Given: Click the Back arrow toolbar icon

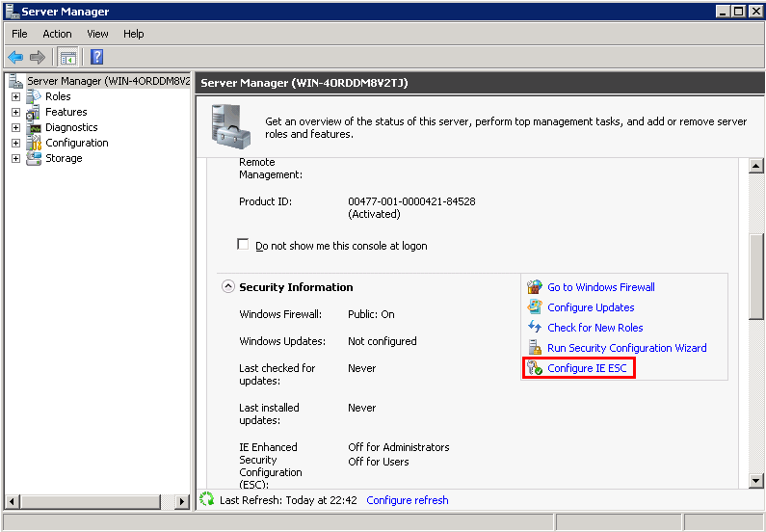Looking at the screenshot, I should (15, 57).
